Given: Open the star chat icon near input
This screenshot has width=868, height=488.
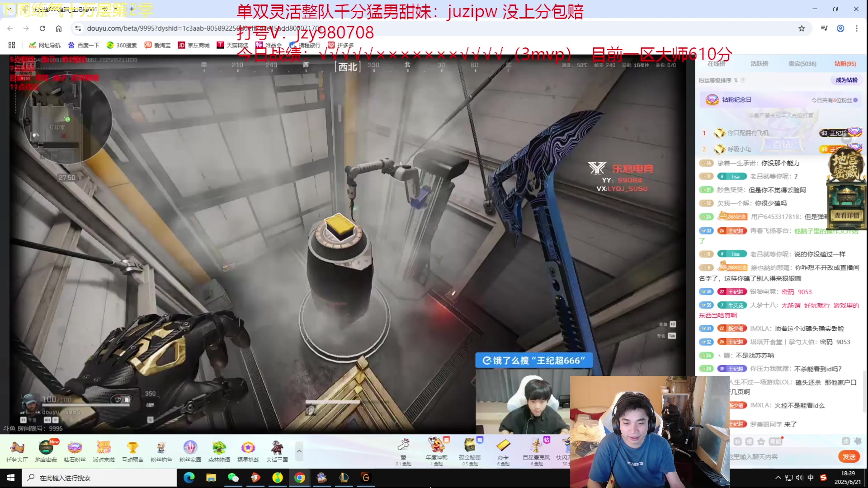Looking at the screenshot, I should point(761,441).
